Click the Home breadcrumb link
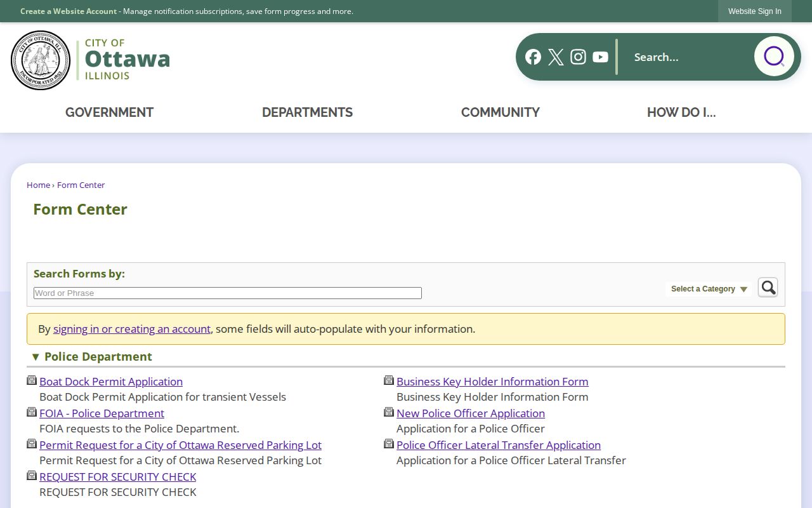 [38, 185]
